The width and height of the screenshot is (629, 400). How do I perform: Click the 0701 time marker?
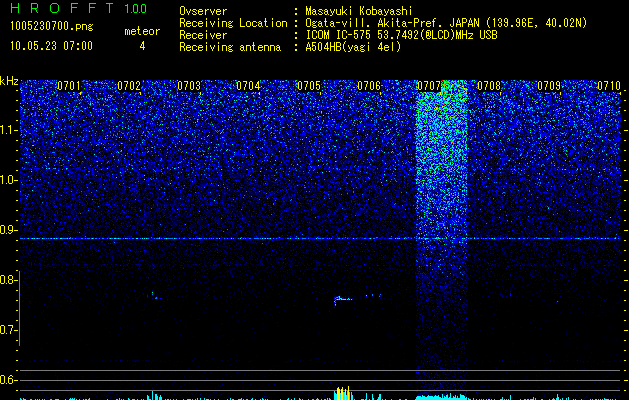point(69,86)
